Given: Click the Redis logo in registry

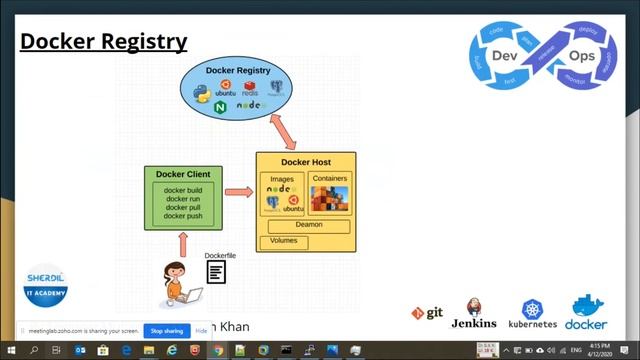Looking at the screenshot, I should point(250,88).
